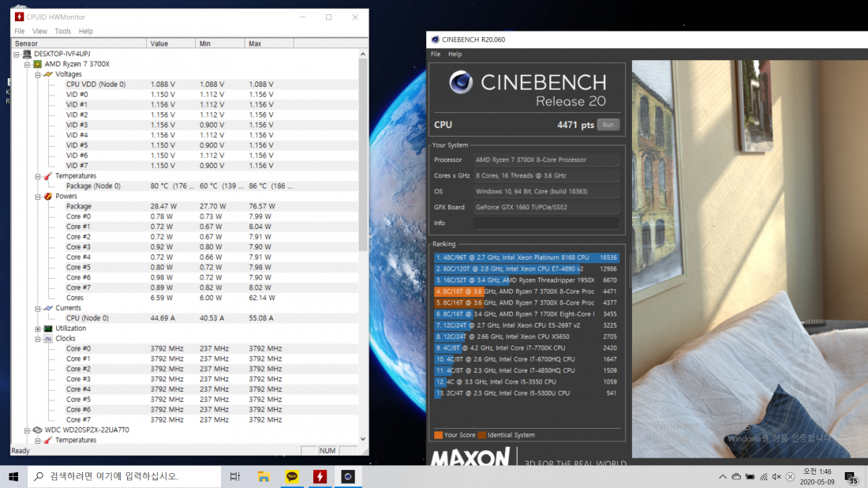Open the notification center icon
Screen dimensions: 868x488
point(851,476)
